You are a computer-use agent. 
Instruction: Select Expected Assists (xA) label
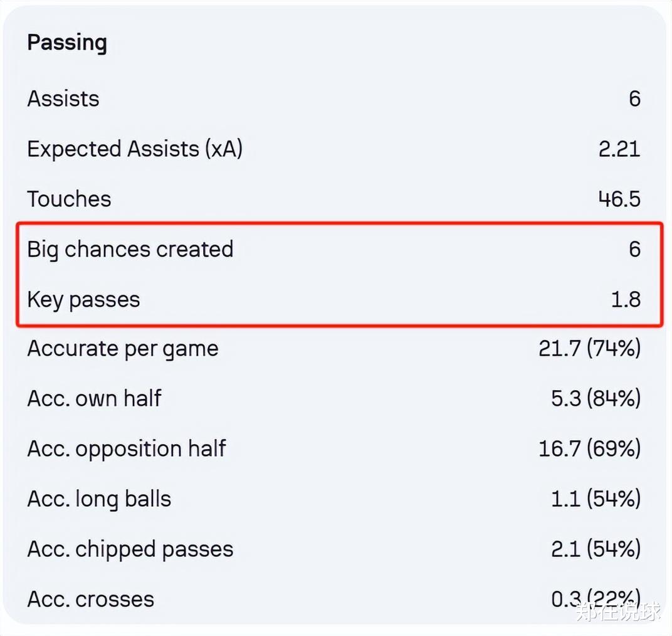[135, 149]
